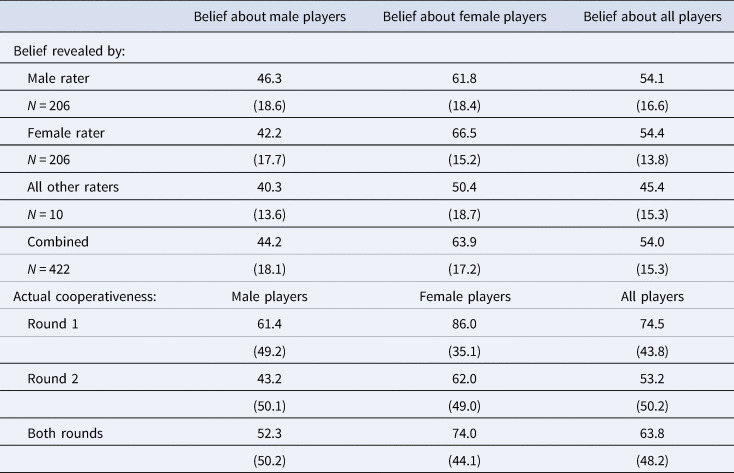Select the 'Belief revealed by:' row label

(69, 51)
